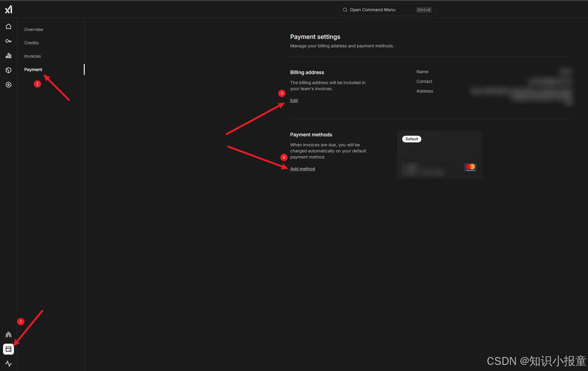Image resolution: width=588 pixels, height=371 pixels.
Task: Click the circular target sidebar icon
Action: (8, 85)
